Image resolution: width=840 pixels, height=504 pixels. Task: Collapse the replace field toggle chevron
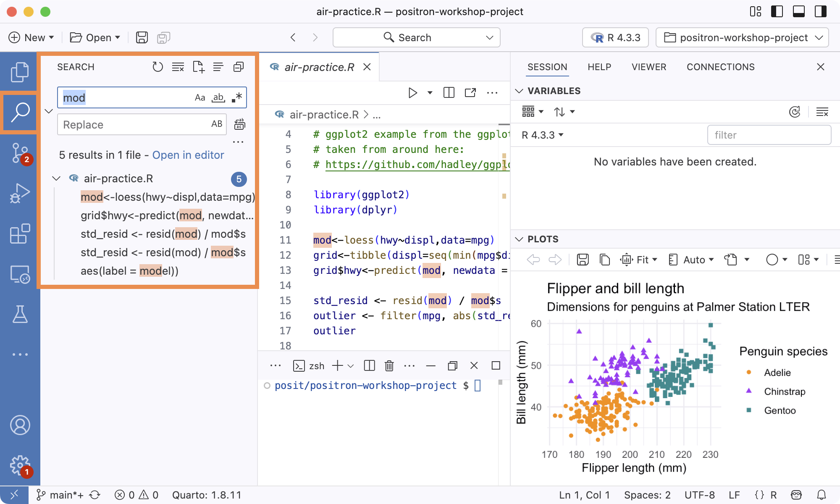49,111
